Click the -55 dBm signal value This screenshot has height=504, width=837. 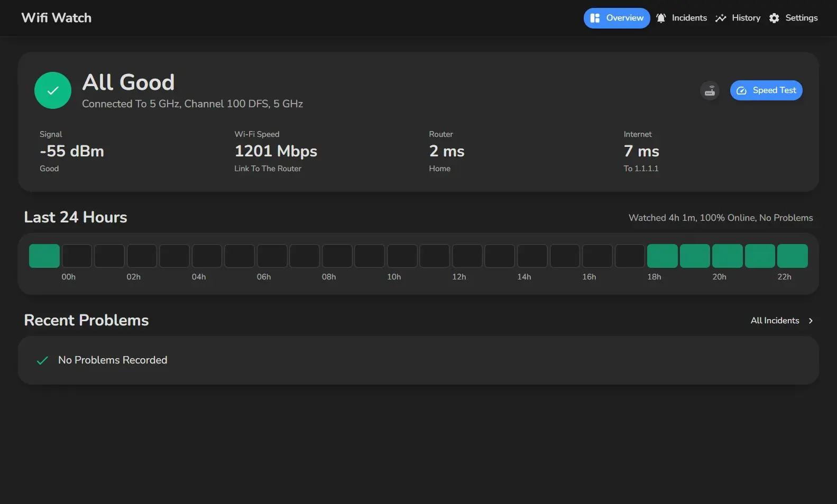72,151
